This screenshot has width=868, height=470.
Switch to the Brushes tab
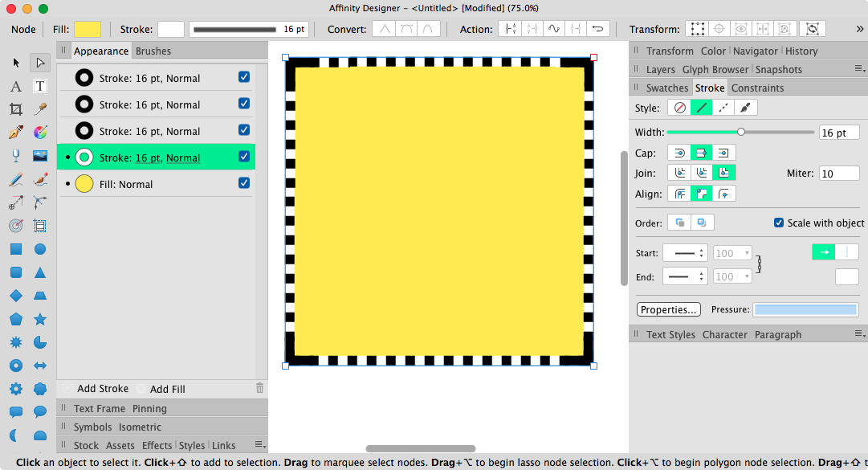tap(154, 50)
